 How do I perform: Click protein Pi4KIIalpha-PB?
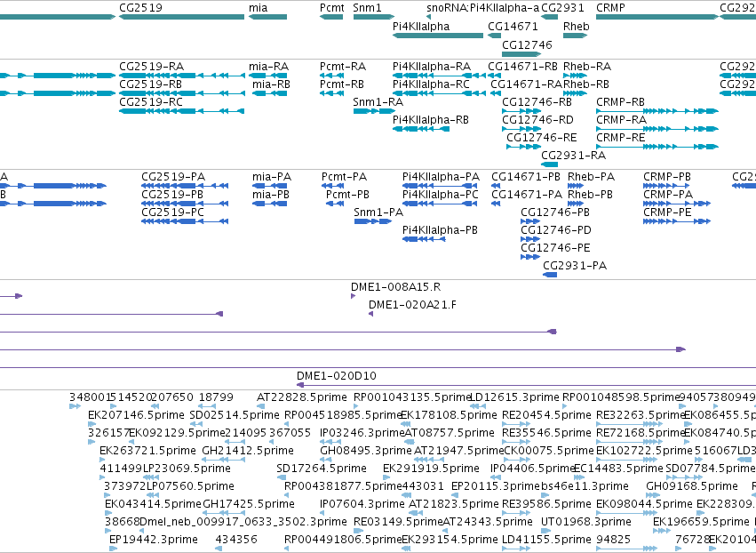[424, 239]
